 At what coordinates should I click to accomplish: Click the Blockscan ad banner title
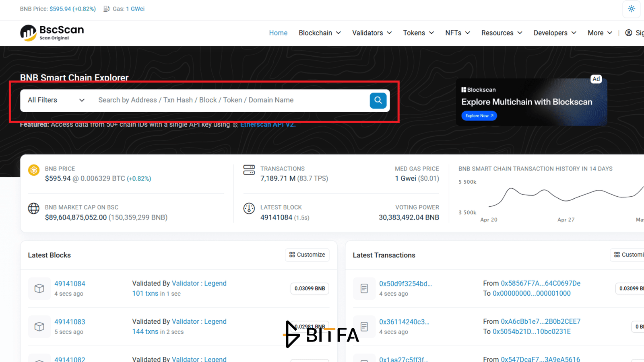527,102
